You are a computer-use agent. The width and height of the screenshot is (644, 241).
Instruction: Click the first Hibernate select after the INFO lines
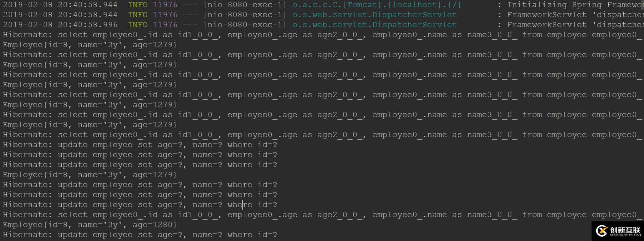click(322, 35)
